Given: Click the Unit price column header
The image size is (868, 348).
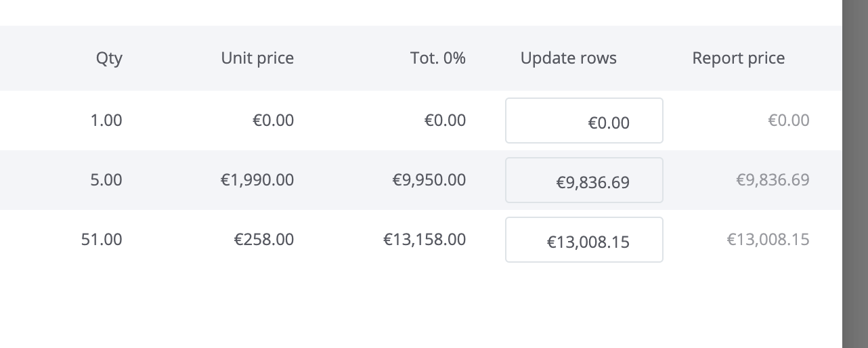Looking at the screenshot, I should coord(257,58).
